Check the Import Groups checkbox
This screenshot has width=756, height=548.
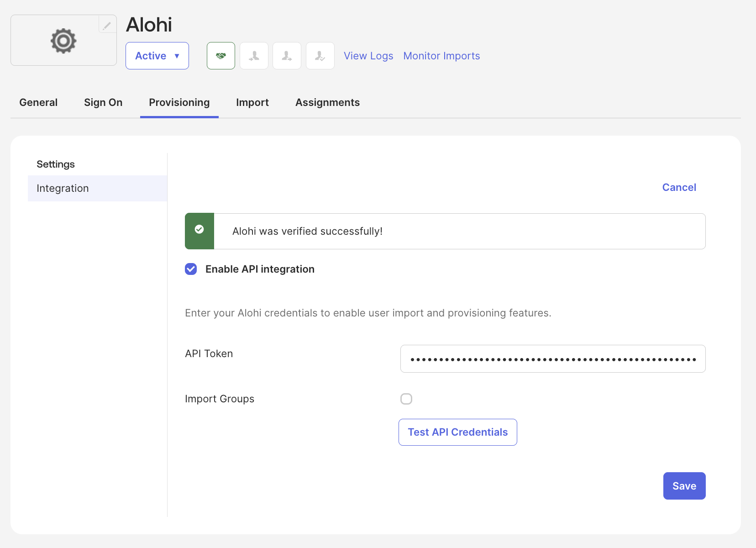[x=406, y=399]
